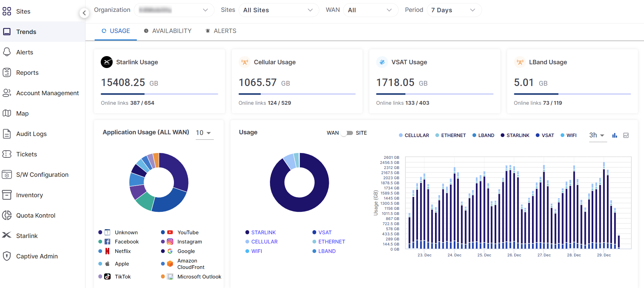Expand the Period 7 Days dropdown

tap(454, 10)
